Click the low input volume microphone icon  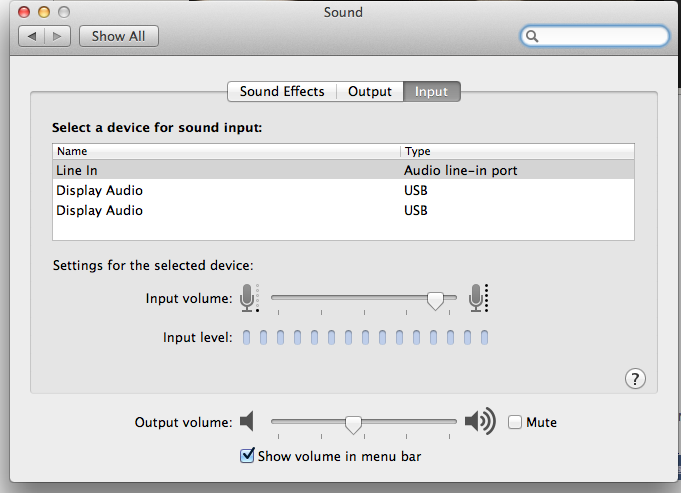(249, 298)
